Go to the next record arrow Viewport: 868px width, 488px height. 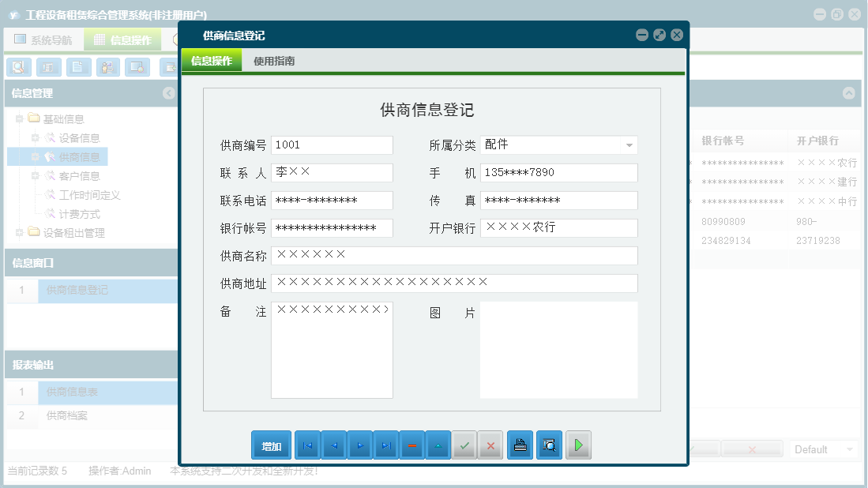(x=360, y=445)
